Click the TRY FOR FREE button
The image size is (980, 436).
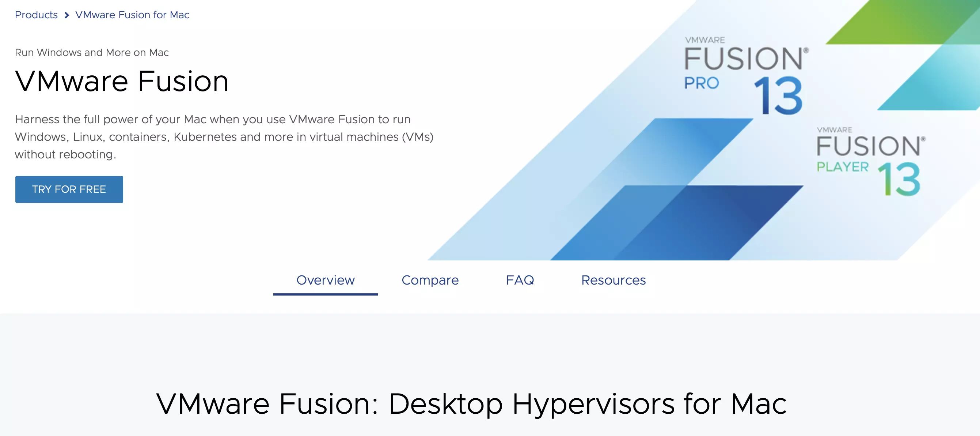pos(69,189)
